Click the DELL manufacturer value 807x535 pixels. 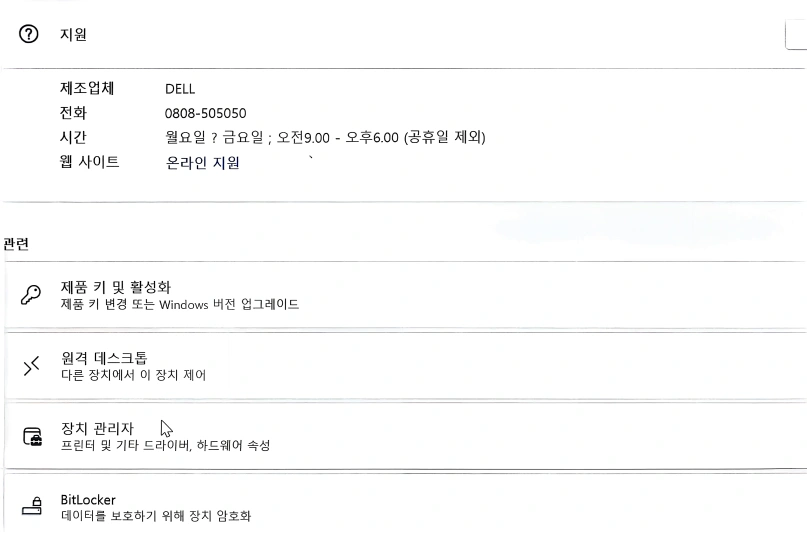180,89
